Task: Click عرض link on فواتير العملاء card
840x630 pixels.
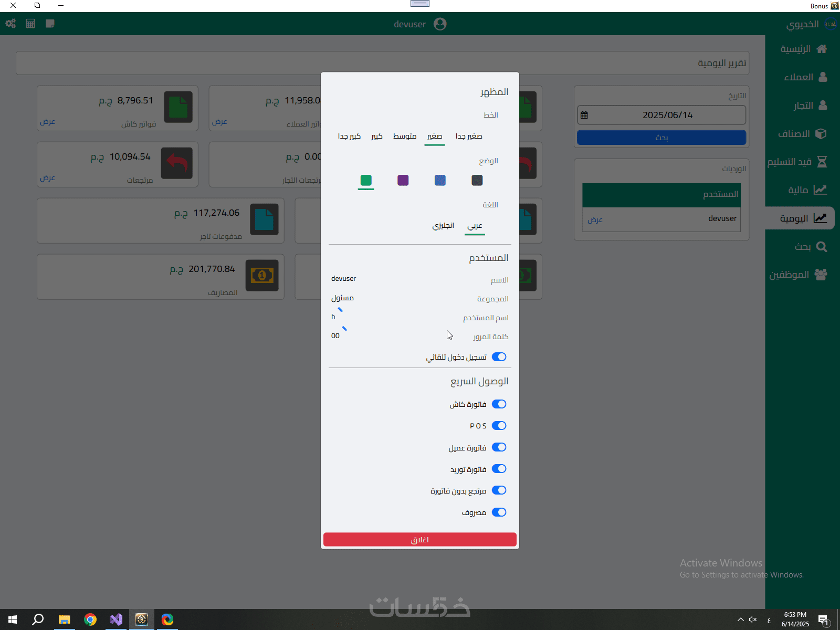Action: pos(219,122)
